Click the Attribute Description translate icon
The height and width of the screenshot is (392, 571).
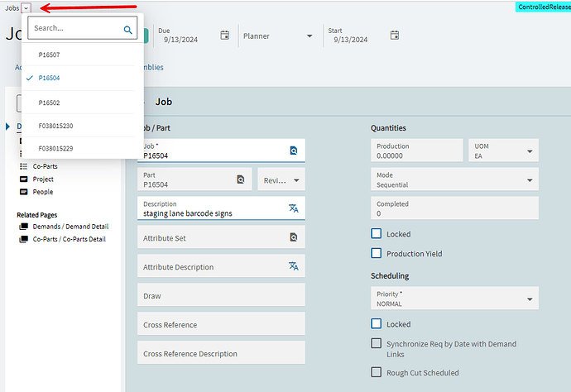click(x=294, y=266)
